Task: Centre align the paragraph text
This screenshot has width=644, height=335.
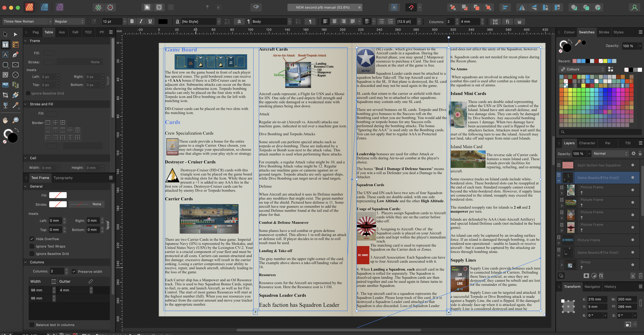Action: (x=334, y=22)
